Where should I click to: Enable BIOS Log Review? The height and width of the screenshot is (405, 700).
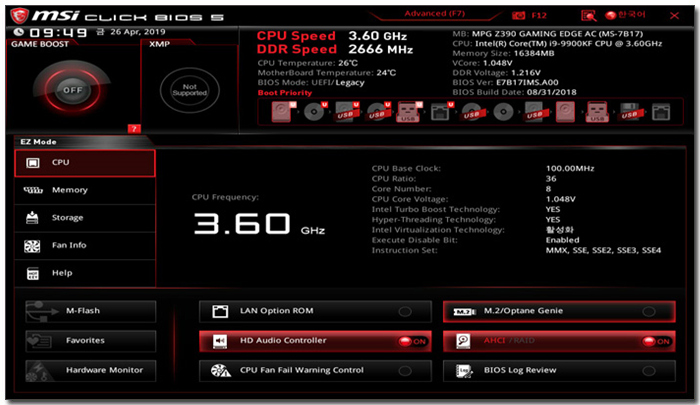coord(559,371)
